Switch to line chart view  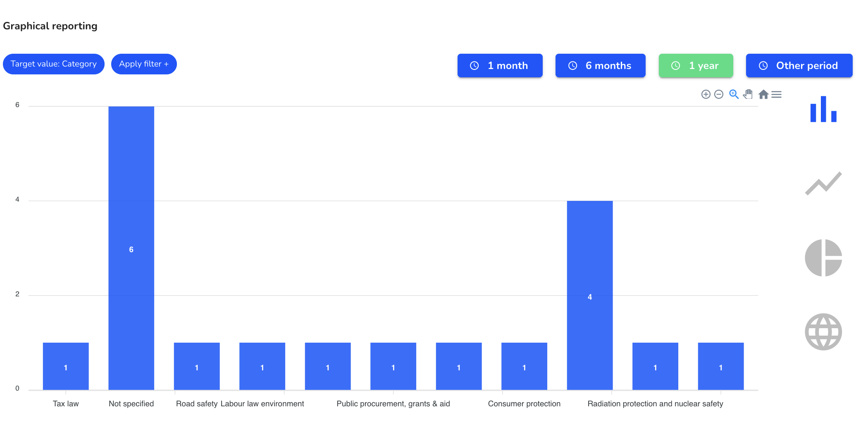[823, 183]
